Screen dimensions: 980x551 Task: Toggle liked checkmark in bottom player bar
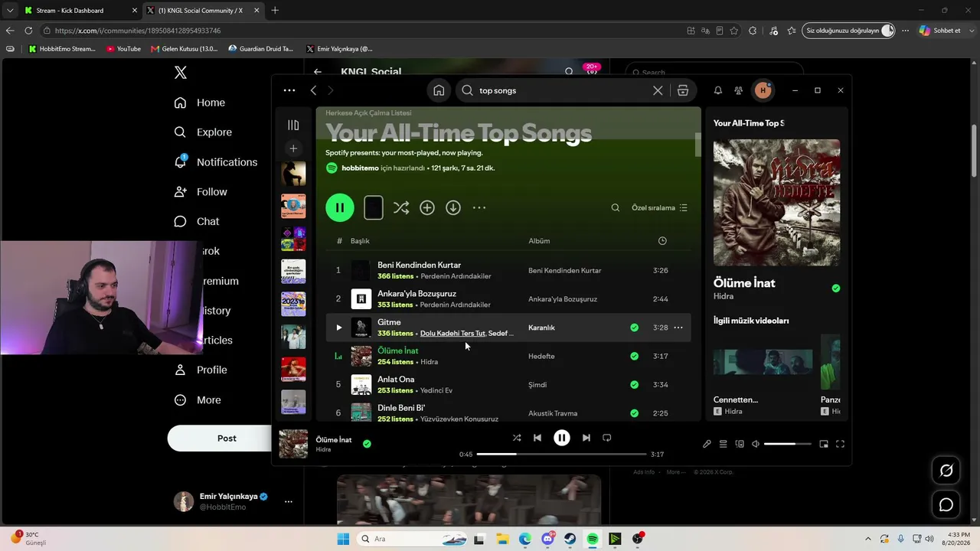tap(367, 444)
